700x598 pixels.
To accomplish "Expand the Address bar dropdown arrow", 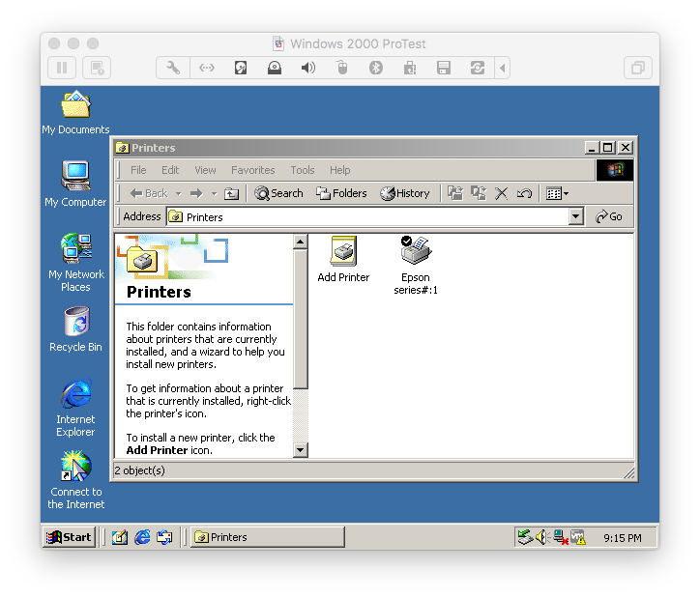I will 576,217.
